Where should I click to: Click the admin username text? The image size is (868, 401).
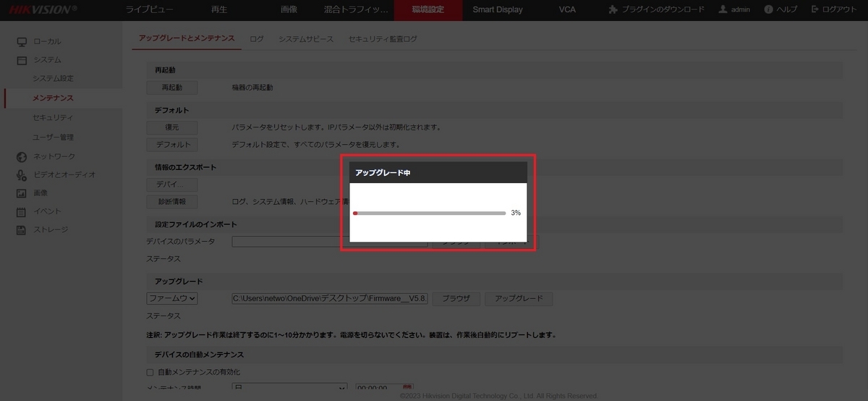(741, 10)
